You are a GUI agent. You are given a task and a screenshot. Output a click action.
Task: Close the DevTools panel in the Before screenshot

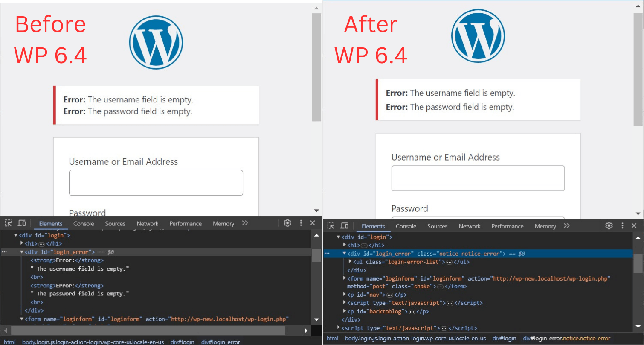click(x=313, y=223)
